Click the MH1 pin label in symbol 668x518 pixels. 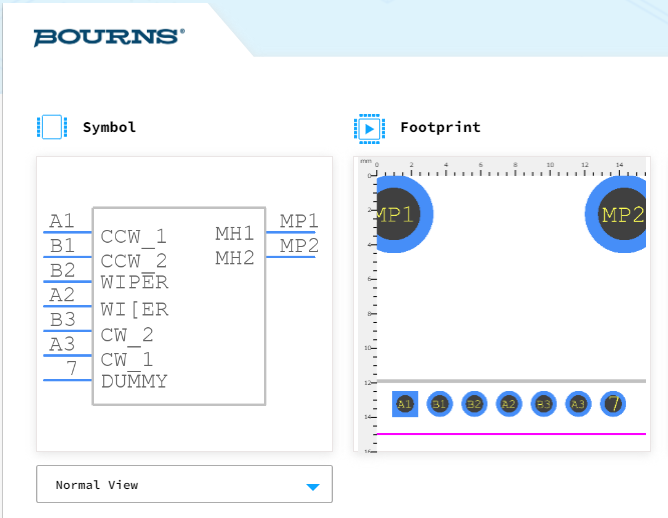click(234, 233)
